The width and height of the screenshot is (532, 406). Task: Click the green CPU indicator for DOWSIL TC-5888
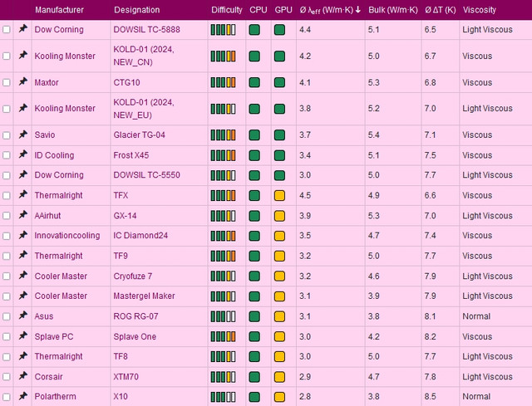click(x=254, y=30)
